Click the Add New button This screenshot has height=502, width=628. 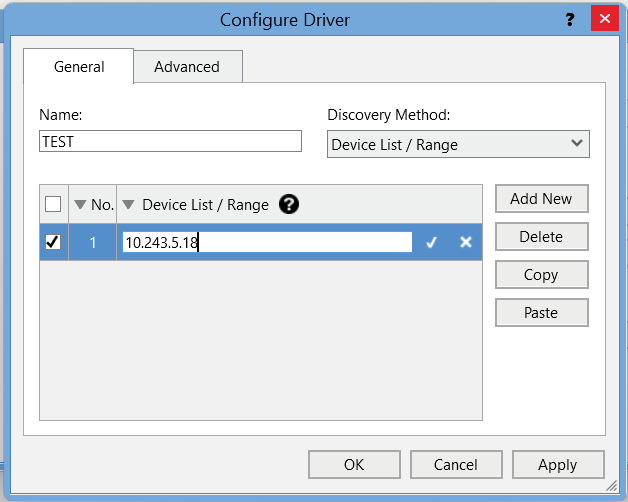(541, 198)
